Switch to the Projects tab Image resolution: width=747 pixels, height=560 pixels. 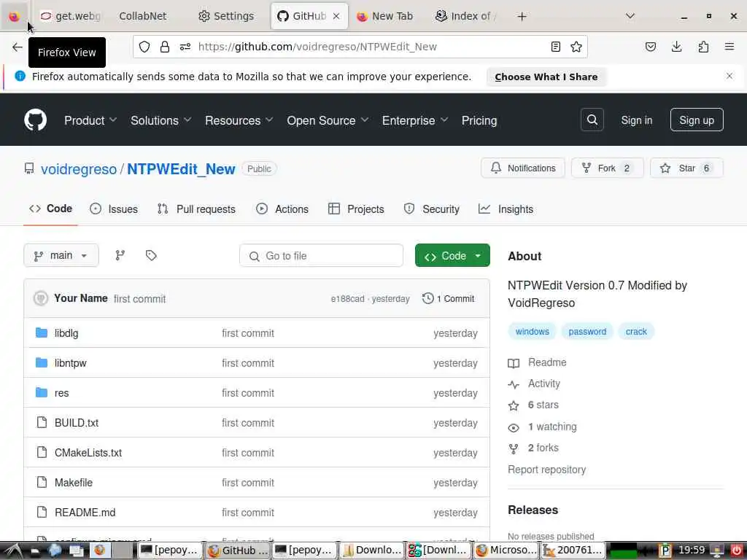coord(356,209)
